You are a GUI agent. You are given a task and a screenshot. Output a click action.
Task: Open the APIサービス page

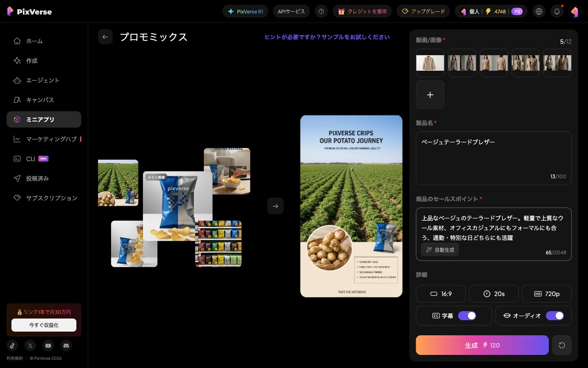(x=291, y=11)
